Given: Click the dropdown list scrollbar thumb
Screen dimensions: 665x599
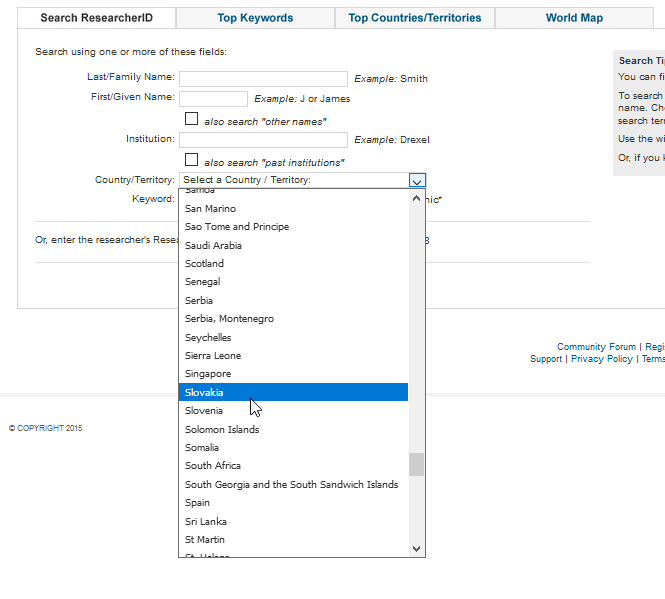Looking at the screenshot, I should [416, 465].
